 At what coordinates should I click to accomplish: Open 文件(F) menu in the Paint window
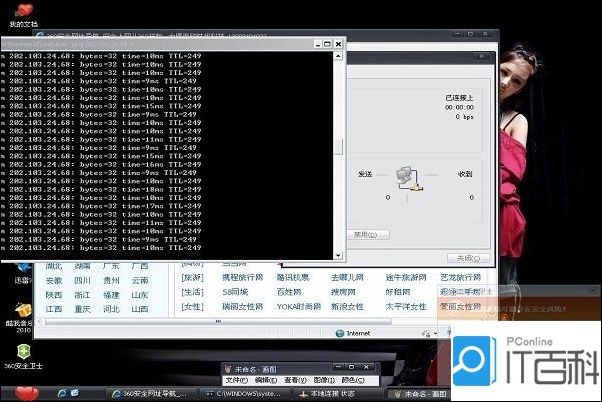coord(236,380)
